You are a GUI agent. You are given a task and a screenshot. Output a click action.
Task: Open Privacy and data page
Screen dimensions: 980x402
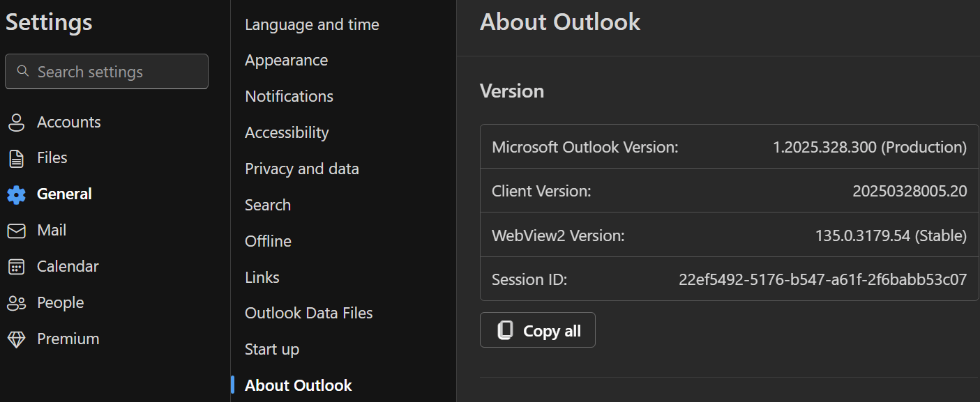pos(302,169)
